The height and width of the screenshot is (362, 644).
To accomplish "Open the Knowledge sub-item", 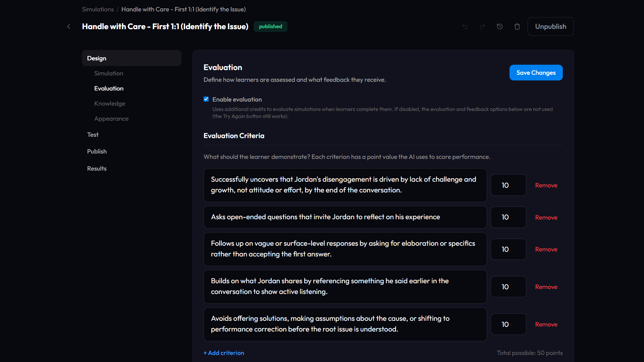I will tap(110, 104).
